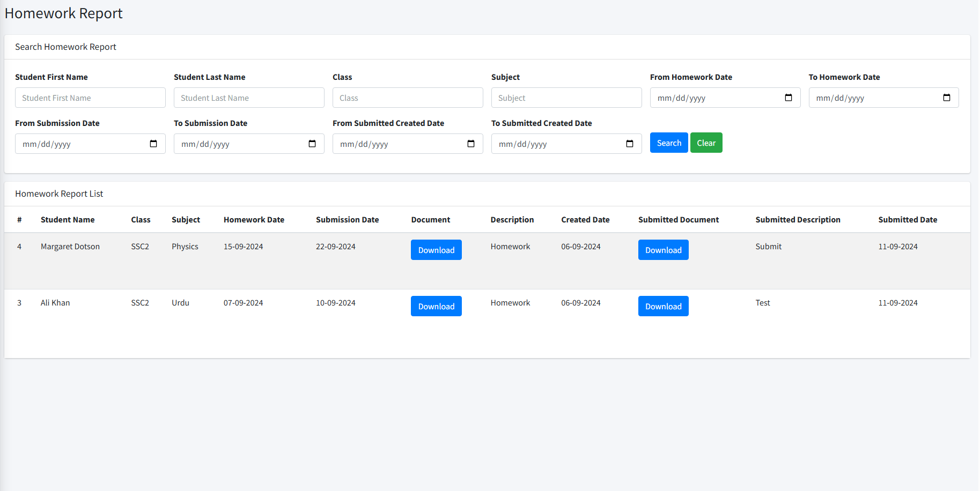
Task: Click the Homework Date column header
Action: 254,220
